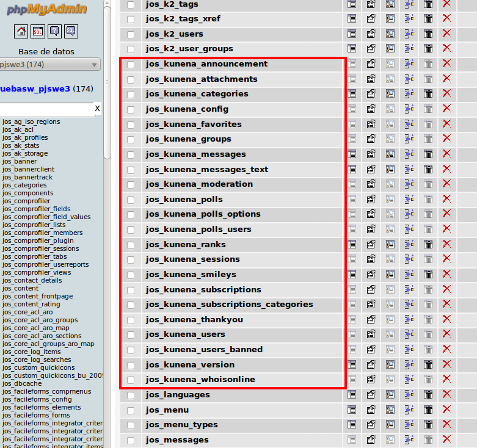Tick the jos_kunena_announcement checkbox
The image size is (477, 448).
point(131,65)
